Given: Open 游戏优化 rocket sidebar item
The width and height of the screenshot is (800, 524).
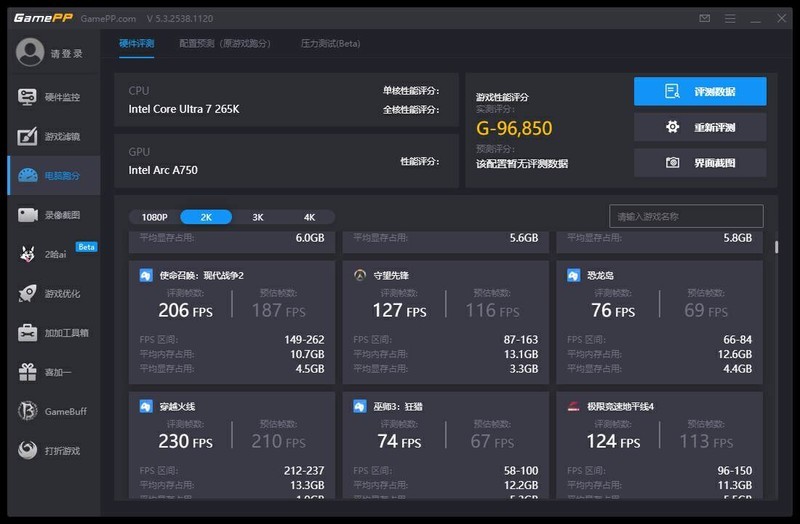Looking at the screenshot, I should pos(54,293).
